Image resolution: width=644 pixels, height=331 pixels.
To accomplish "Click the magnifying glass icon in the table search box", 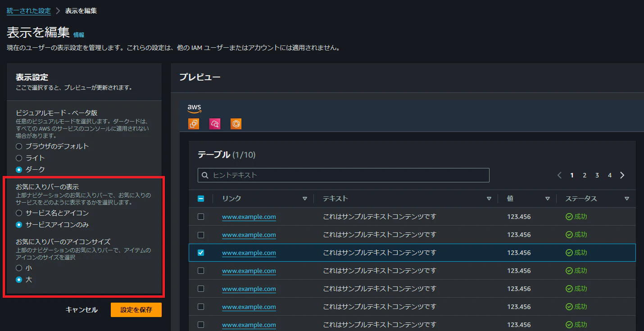I will pos(205,175).
